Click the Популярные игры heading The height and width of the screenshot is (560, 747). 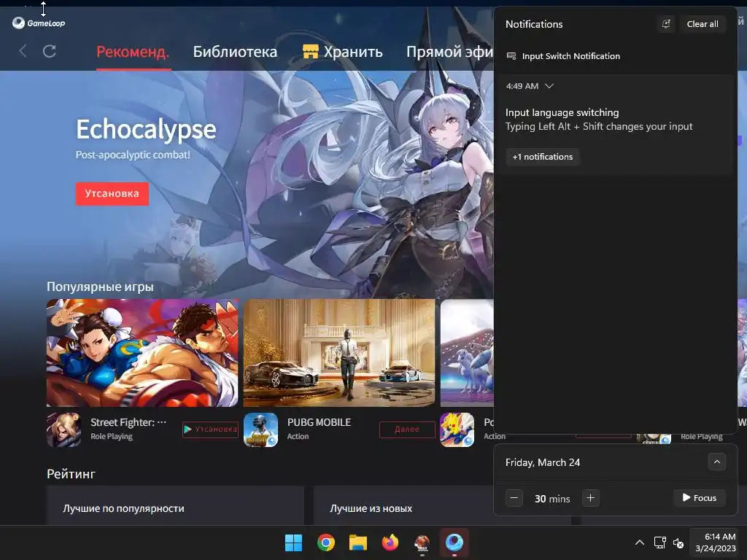100,287
